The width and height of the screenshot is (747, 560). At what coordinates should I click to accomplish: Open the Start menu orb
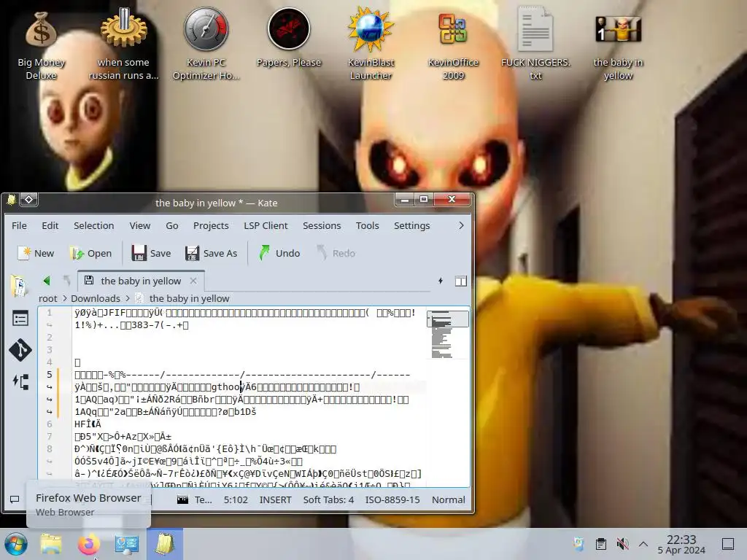(16, 544)
